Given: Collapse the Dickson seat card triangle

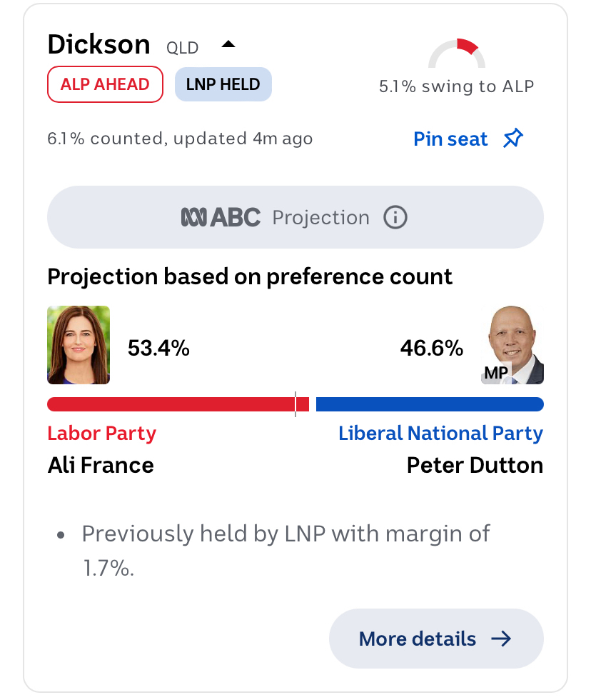Looking at the screenshot, I should (228, 44).
